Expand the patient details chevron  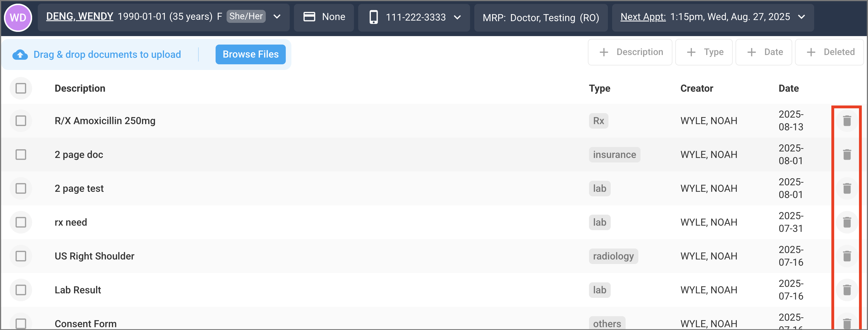pos(277,17)
